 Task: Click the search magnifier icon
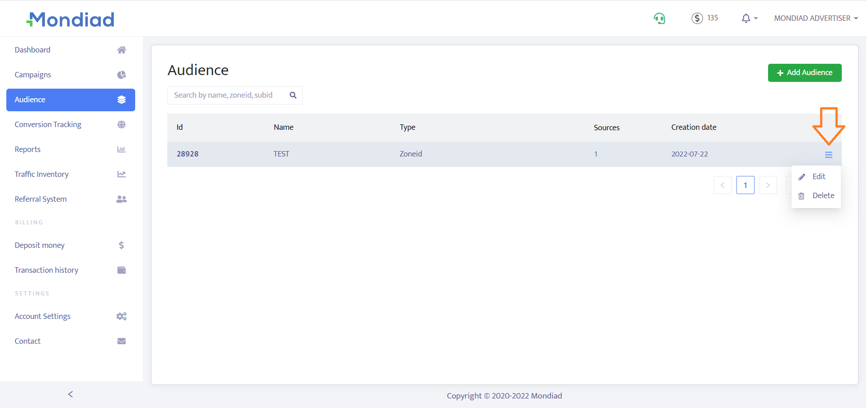(293, 95)
